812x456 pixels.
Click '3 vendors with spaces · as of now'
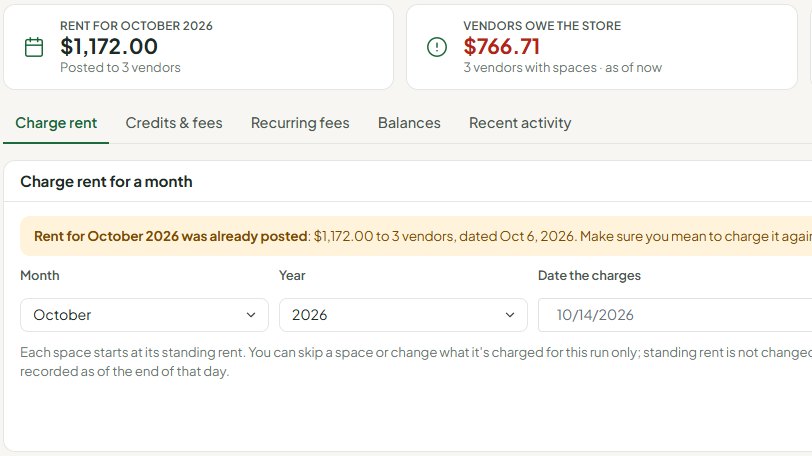tap(562, 68)
